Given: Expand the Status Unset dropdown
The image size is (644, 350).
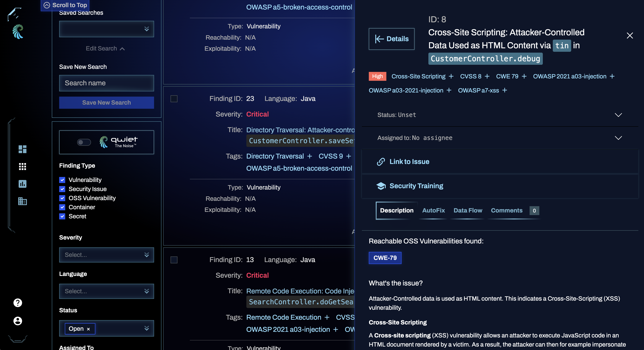Looking at the screenshot, I should 618,115.
